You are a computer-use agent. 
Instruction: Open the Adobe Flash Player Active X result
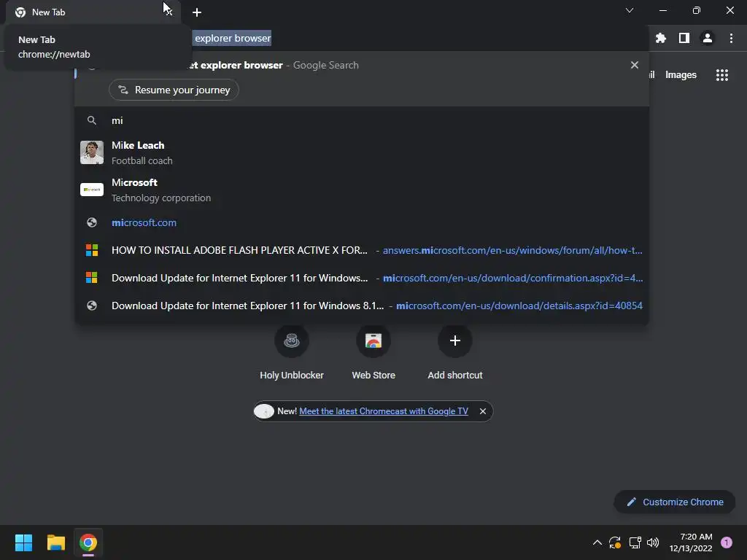(x=362, y=251)
